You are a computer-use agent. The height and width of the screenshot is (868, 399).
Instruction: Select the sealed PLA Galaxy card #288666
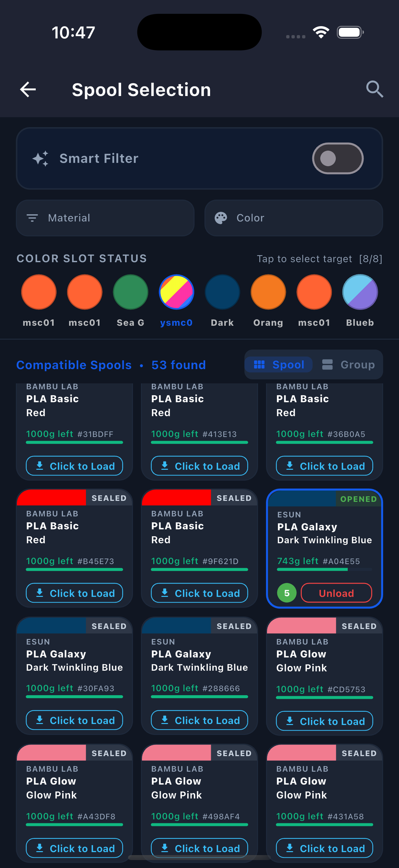tap(199, 660)
